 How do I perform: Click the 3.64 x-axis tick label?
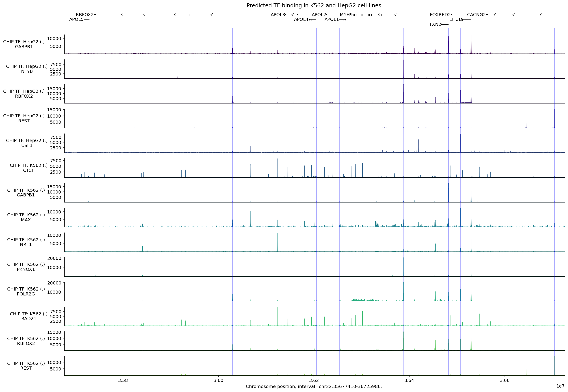coord(409,380)
